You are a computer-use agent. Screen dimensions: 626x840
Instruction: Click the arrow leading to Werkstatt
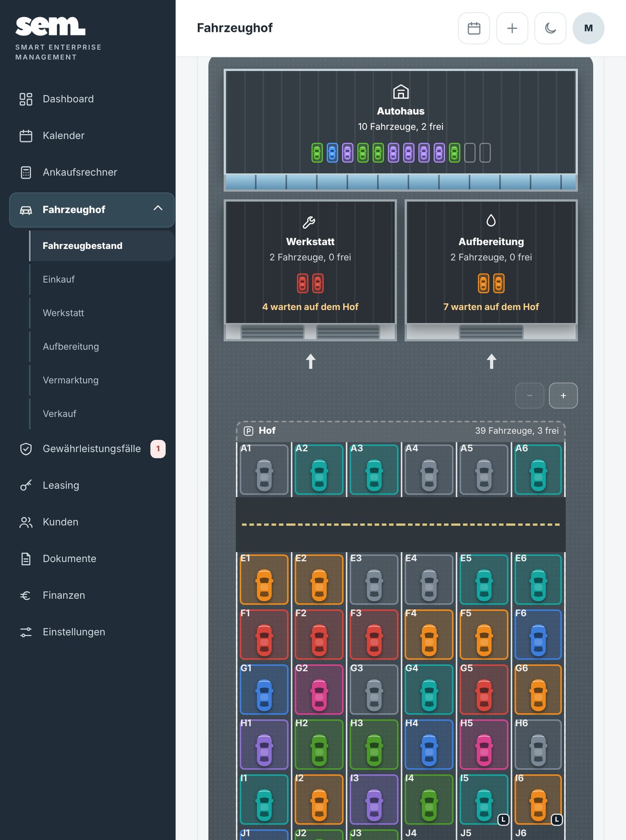(x=310, y=361)
